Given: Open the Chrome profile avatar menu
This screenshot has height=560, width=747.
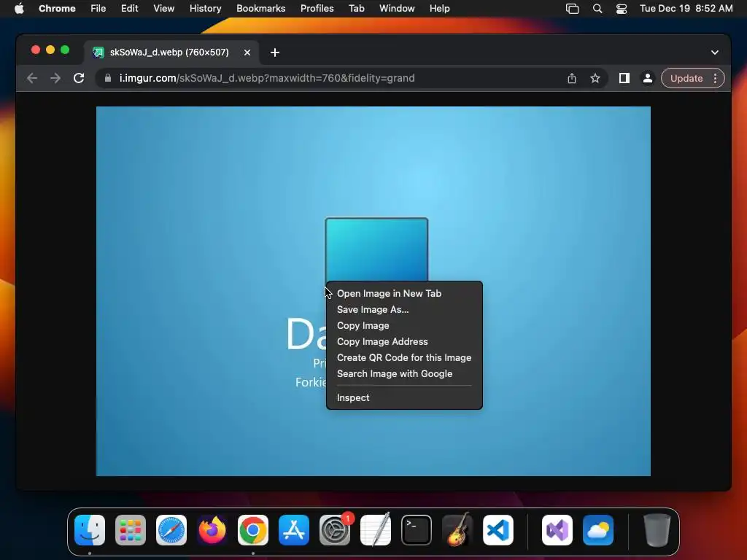Looking at the screenshot, I should point(648,78).
